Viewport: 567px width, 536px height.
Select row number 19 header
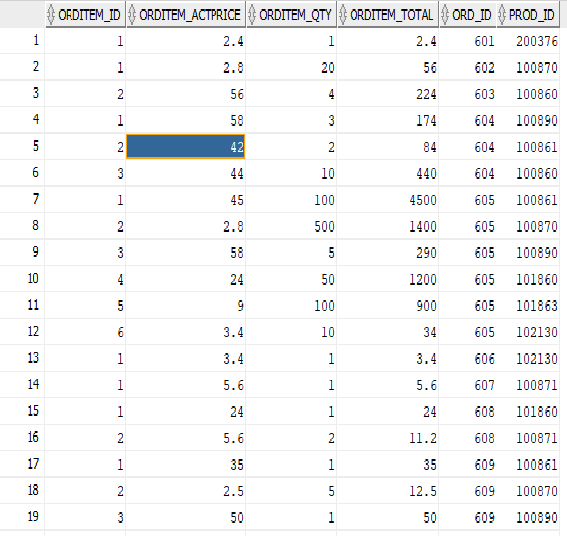[x=22, y=516]
